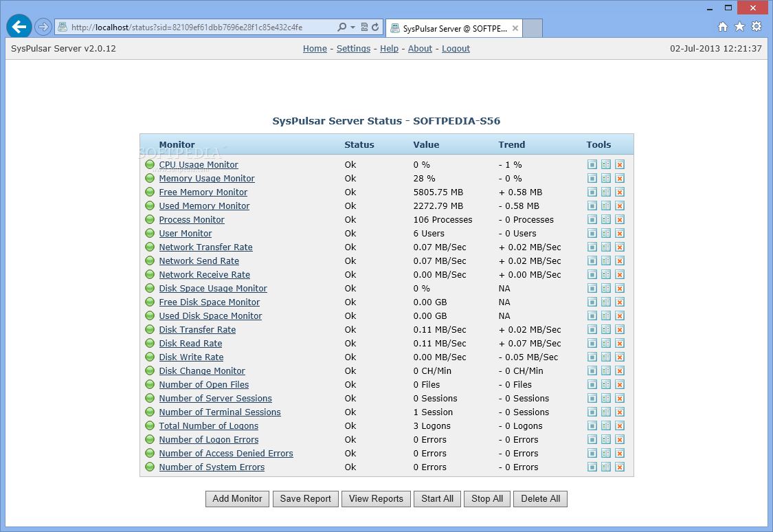Click the orange X icon for Number of System Errors
The height and width of the screenshot is (532, 773).
pos(620,467)
